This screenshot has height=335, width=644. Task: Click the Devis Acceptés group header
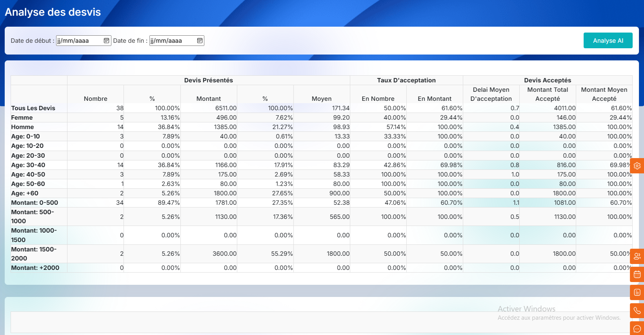pos(548,80)
